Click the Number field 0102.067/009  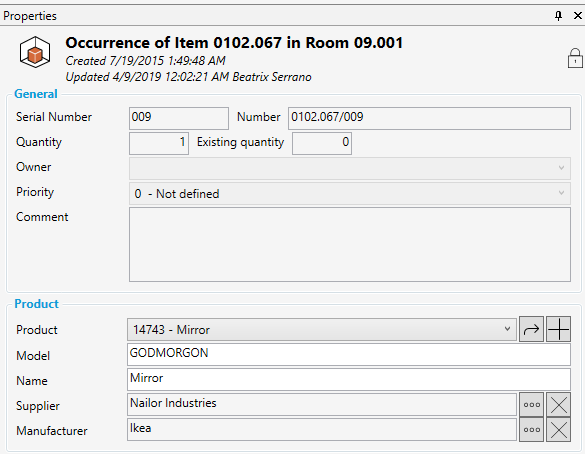[x=429, y=118]
